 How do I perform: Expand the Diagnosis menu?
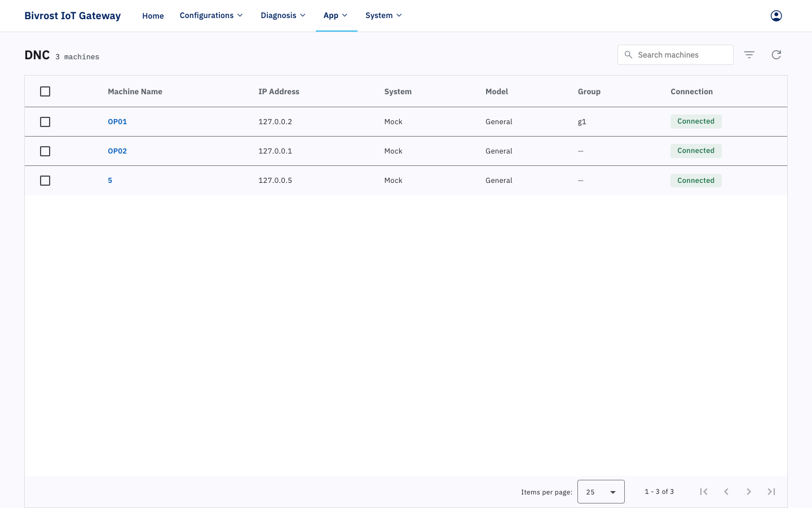(283, 16)
